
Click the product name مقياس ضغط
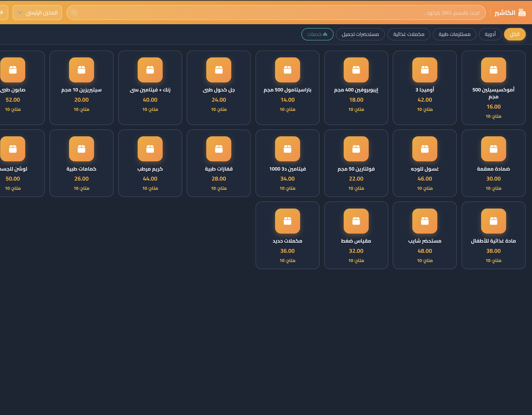[356, 241]
